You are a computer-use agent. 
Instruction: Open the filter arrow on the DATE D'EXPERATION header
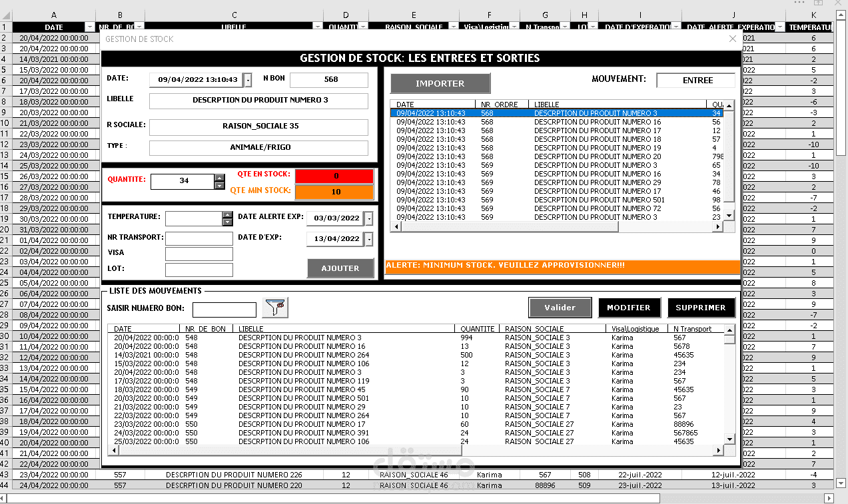(x=675, y=27)
